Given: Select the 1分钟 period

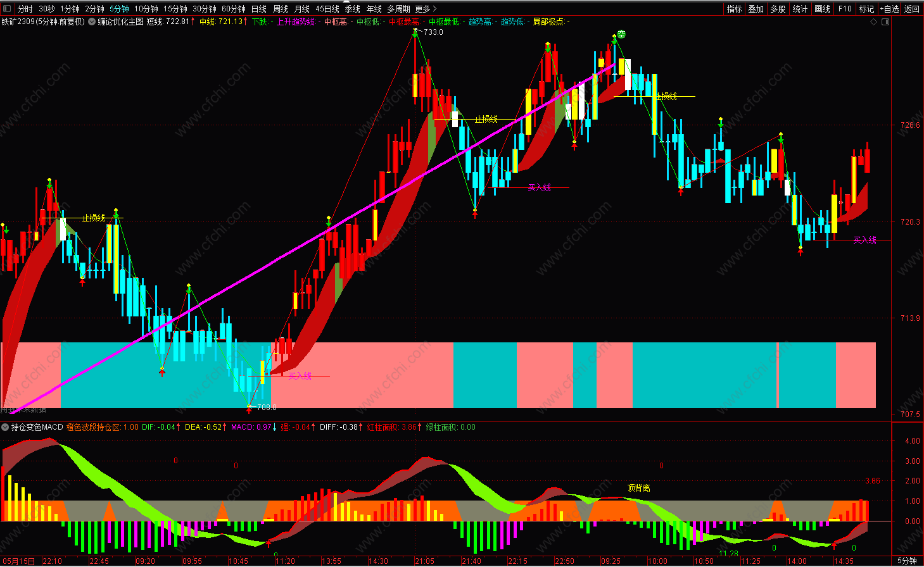Looking at the screenshot, I should point(70,9).
